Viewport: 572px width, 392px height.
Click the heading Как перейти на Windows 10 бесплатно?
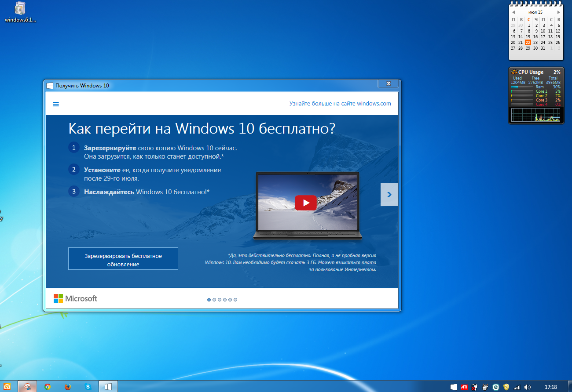click(x=202, y=128)
